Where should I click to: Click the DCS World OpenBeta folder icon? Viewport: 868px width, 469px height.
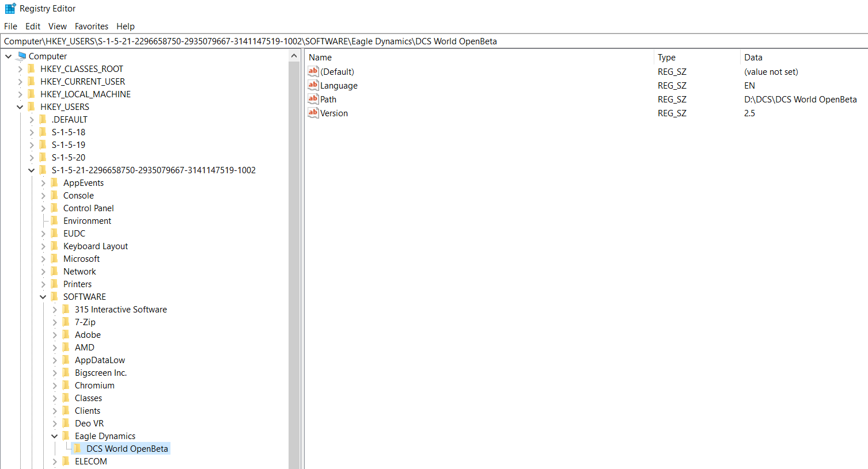(77, 448)
